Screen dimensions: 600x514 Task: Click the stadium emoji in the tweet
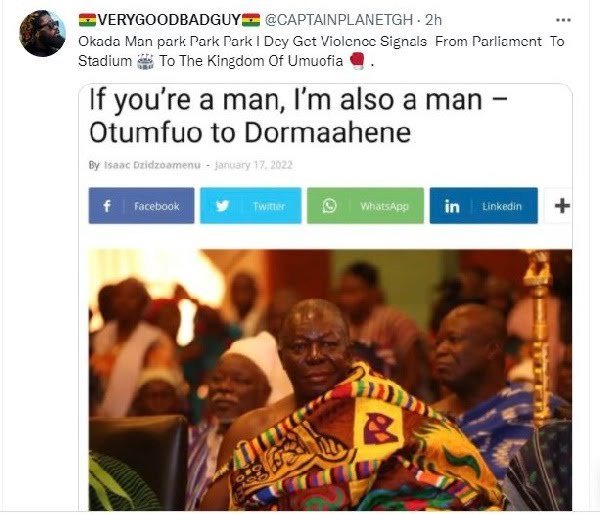coord(145,61)
